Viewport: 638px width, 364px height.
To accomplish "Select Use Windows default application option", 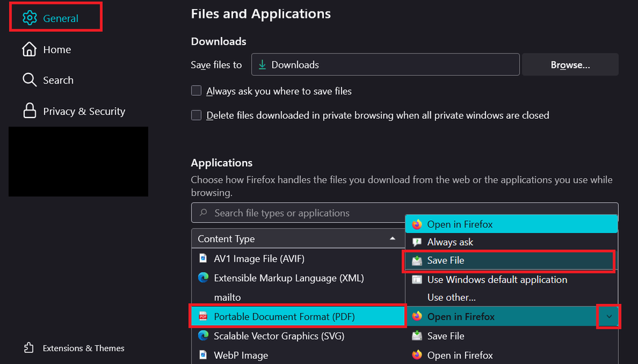I will tap(512, 280).
